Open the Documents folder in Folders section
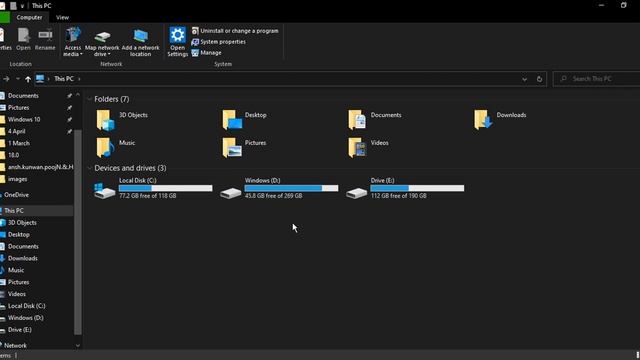This screenshot has height=360, width=640. [x=357, y=120]
